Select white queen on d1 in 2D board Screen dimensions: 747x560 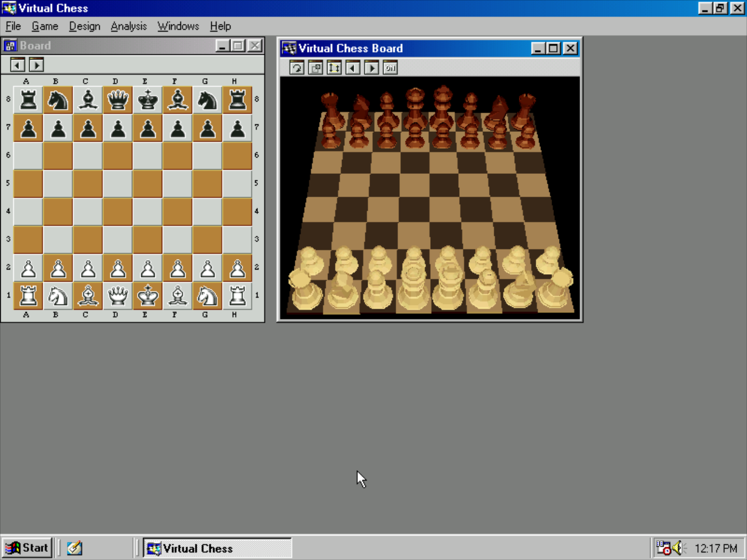tap(118, 296)
